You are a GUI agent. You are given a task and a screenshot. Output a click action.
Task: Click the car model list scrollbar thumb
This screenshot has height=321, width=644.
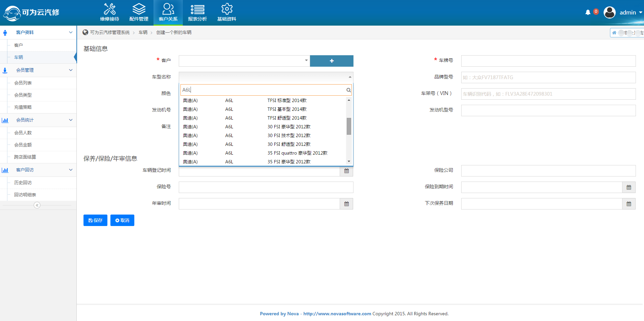349,126
